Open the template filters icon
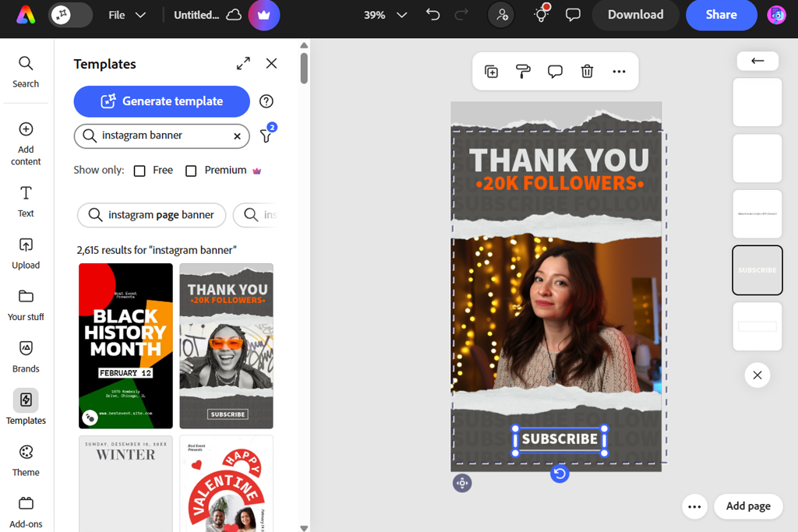Image resolution: width=798 pixels, height=532 pixels. click(267, 135)
